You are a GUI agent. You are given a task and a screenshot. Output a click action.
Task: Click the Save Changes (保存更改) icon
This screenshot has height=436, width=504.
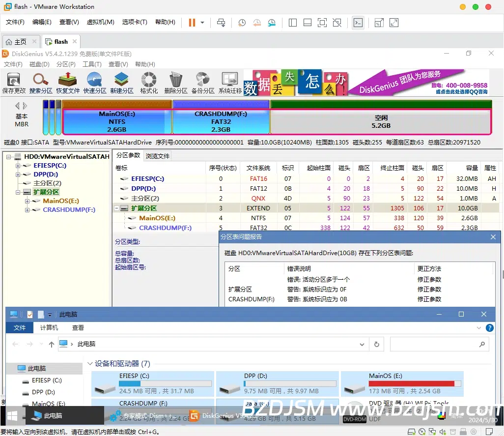click(x=14, y=83)
